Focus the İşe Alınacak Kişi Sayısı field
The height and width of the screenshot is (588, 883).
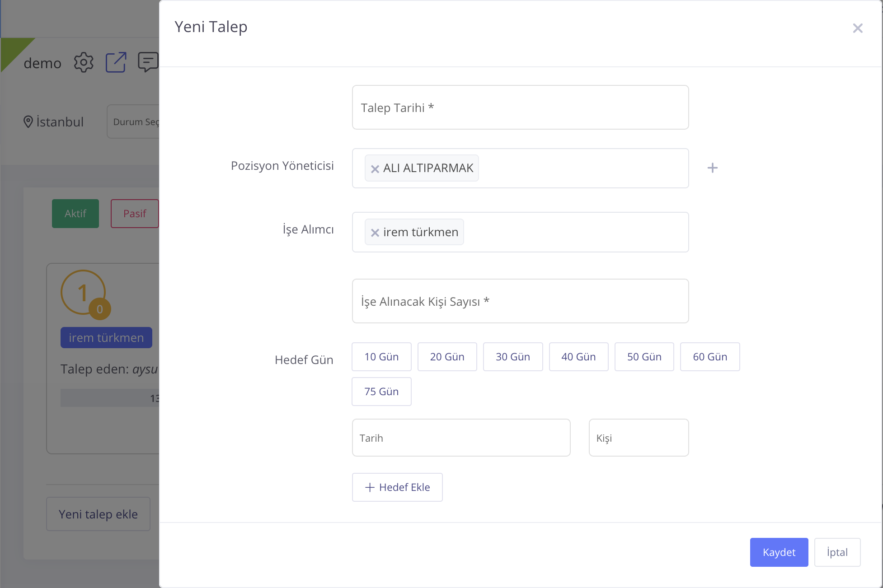(x=520, y=301)
